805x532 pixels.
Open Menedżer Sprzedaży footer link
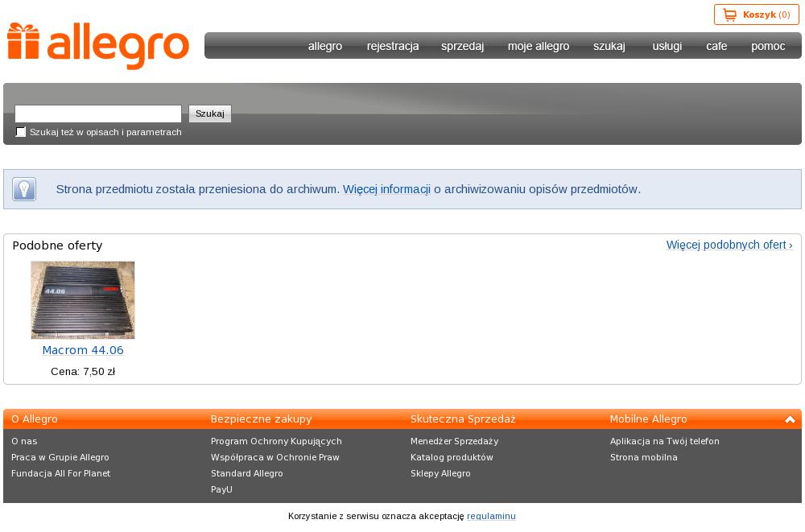[x=454, y=441]
